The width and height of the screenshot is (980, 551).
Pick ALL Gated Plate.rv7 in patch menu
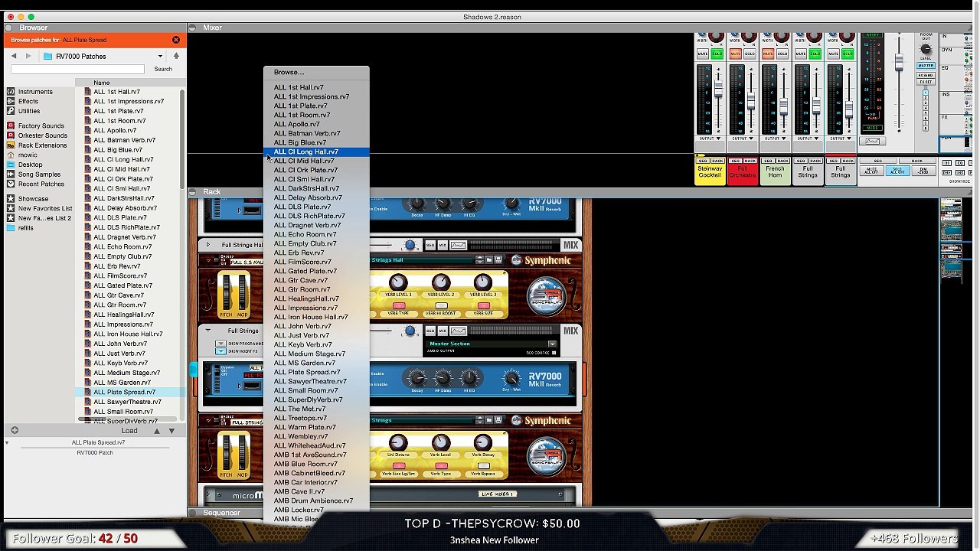click(316, 271)
